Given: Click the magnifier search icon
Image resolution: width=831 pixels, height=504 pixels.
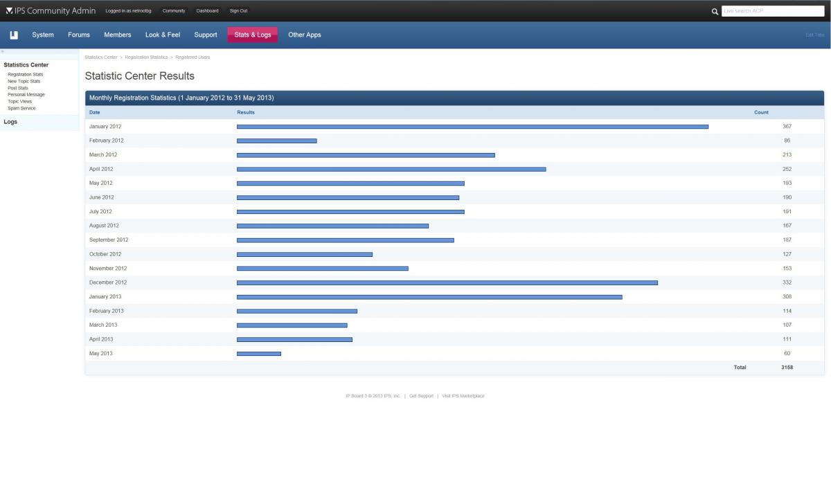Looking at the screenshot, I should click(715, 11).
